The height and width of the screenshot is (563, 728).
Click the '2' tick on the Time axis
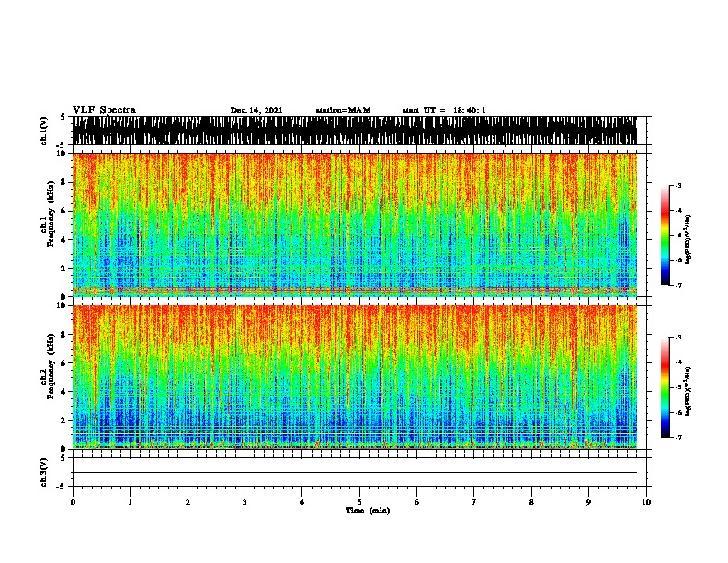(x=188, y=502)
